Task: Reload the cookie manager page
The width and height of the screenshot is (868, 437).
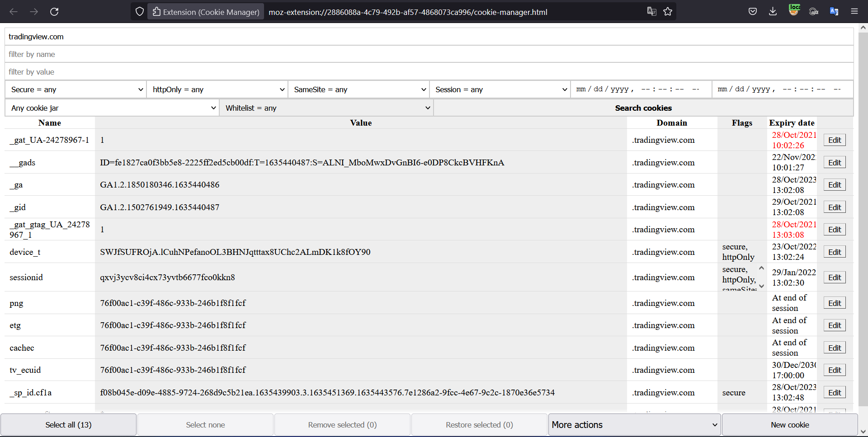Action: (x=54, y=12)
